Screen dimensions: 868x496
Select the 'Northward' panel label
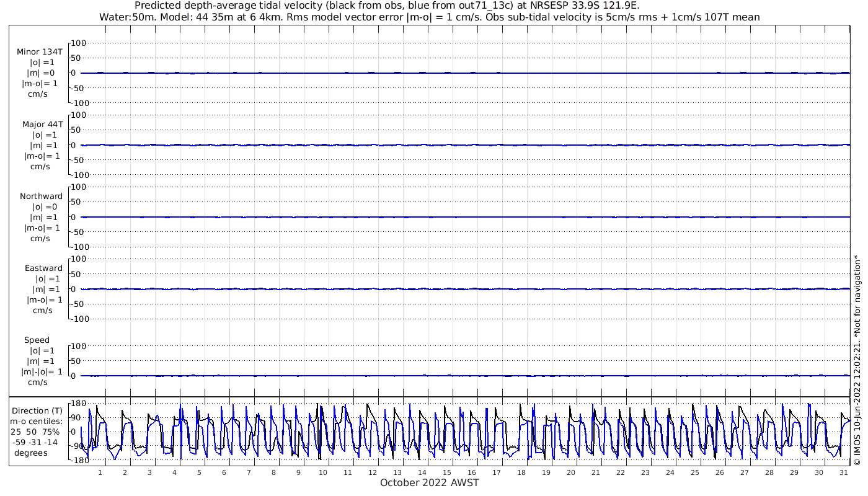click(x=41, y=196)
